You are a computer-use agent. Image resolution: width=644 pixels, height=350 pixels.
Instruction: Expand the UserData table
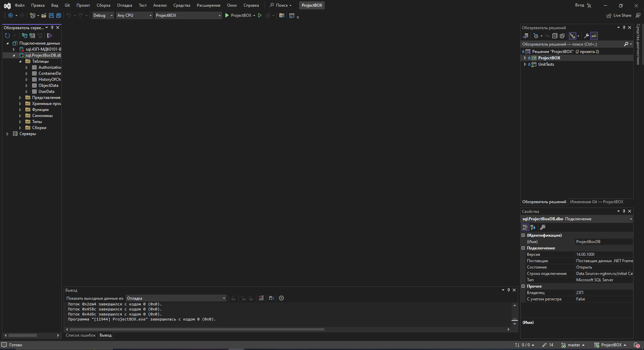point(26,92)
